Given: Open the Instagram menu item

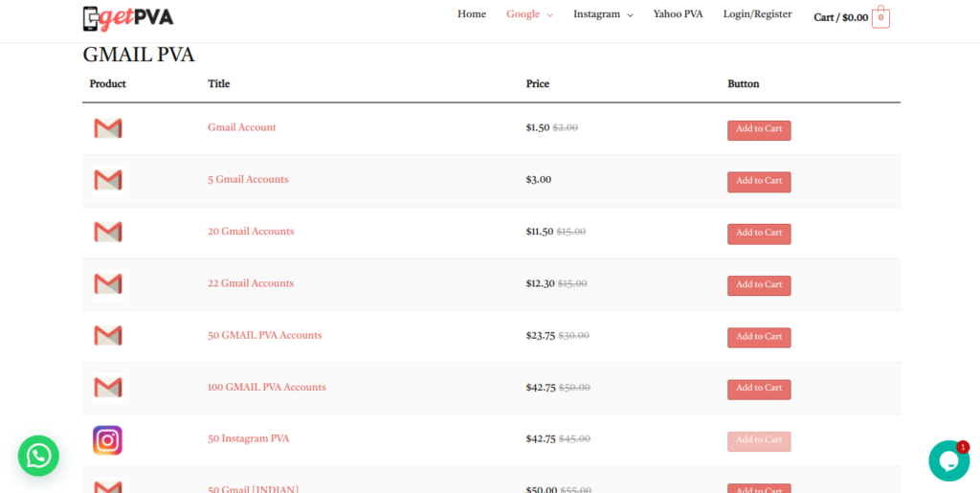Looking at the screenshot, I should 597,13.
